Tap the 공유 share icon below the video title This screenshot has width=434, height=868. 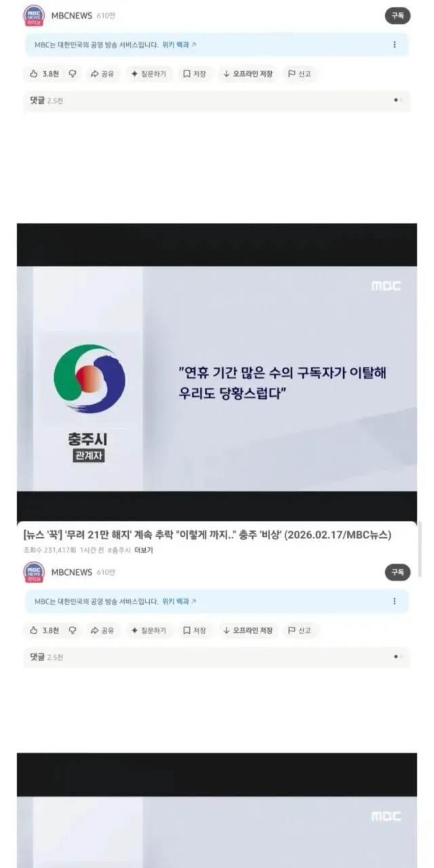pyautogui.click(x=102, y=631)
